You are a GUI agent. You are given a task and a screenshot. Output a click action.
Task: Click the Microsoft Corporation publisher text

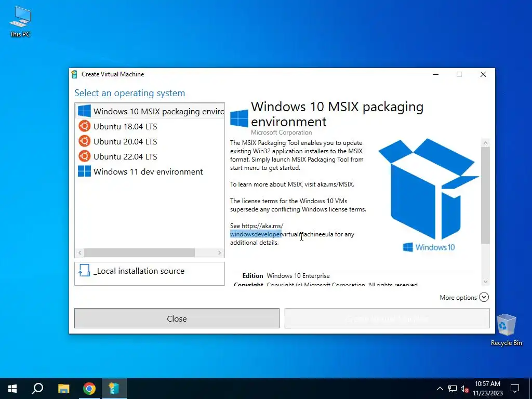(x=281, y=132)
